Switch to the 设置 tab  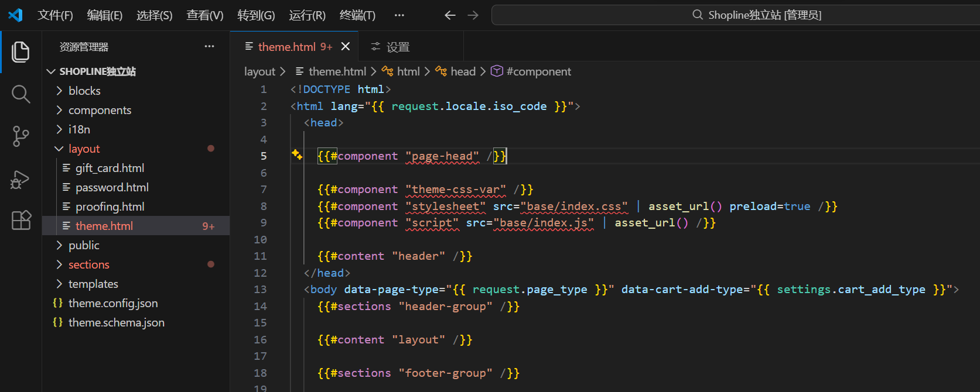pos(391,47)
